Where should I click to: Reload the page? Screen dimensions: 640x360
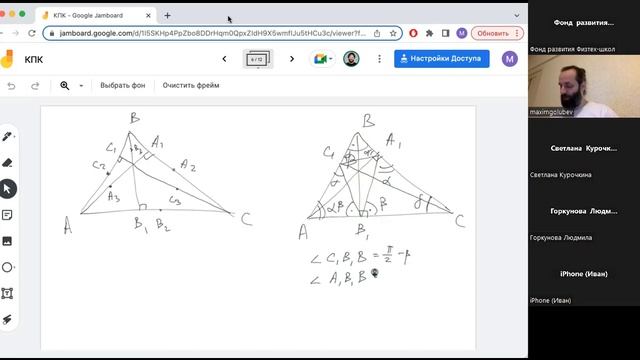click(x=32, y=33)
